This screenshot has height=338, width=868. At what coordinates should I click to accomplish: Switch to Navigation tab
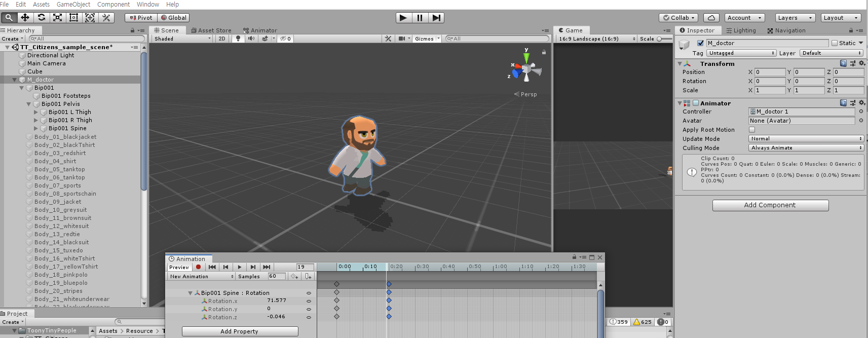[786, 30]
